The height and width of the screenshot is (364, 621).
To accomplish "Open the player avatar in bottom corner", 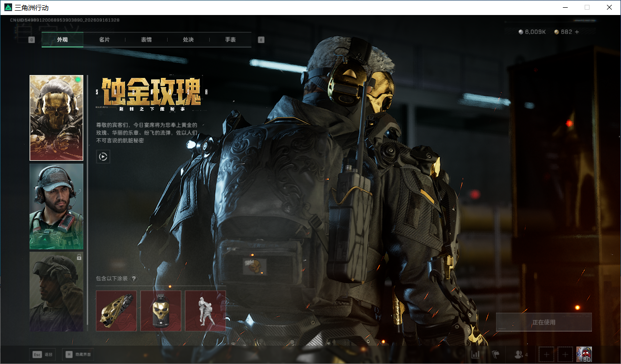I will [x=584, y=354].
